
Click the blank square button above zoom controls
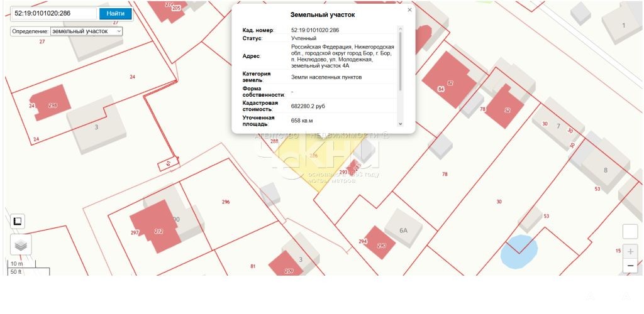pyautogui.click(x=630, y=231)
